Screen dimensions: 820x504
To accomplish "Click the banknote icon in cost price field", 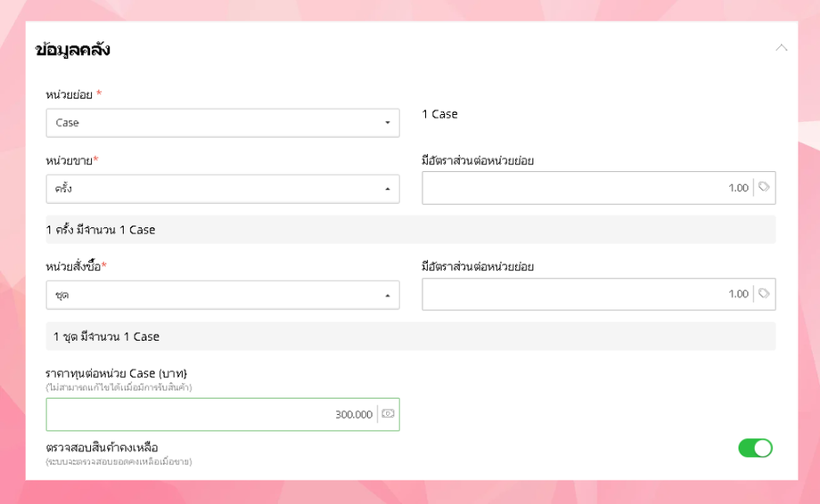I will pos(388,414).
